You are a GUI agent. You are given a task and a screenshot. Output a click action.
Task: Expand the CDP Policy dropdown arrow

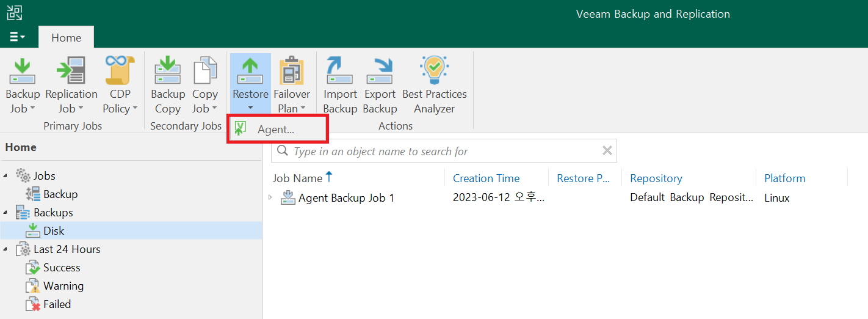point(134,109)
